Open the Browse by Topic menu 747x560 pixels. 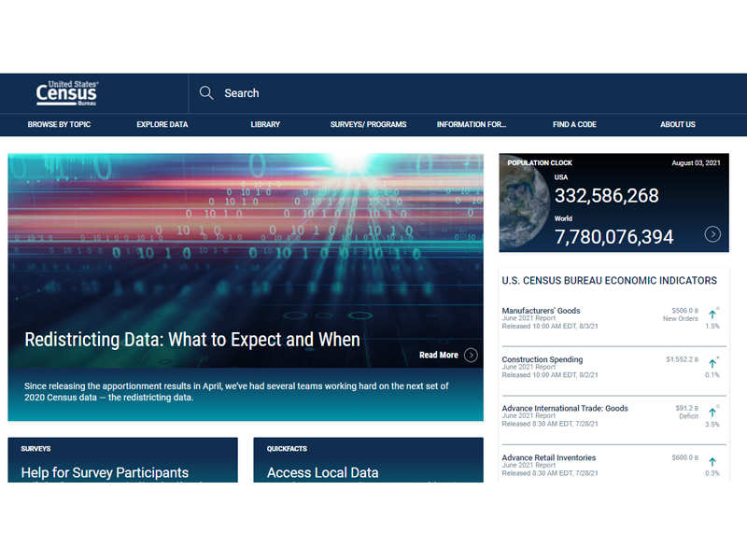59,125
